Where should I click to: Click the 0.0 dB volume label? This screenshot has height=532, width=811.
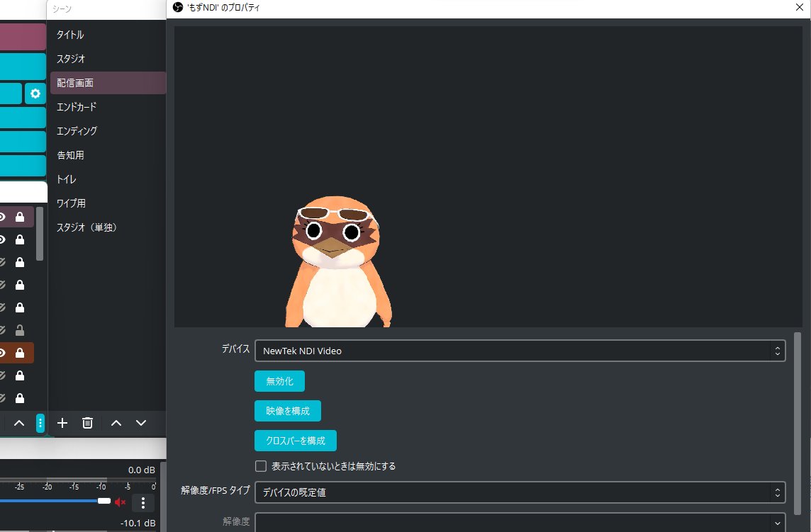click(x=142, y=470)
